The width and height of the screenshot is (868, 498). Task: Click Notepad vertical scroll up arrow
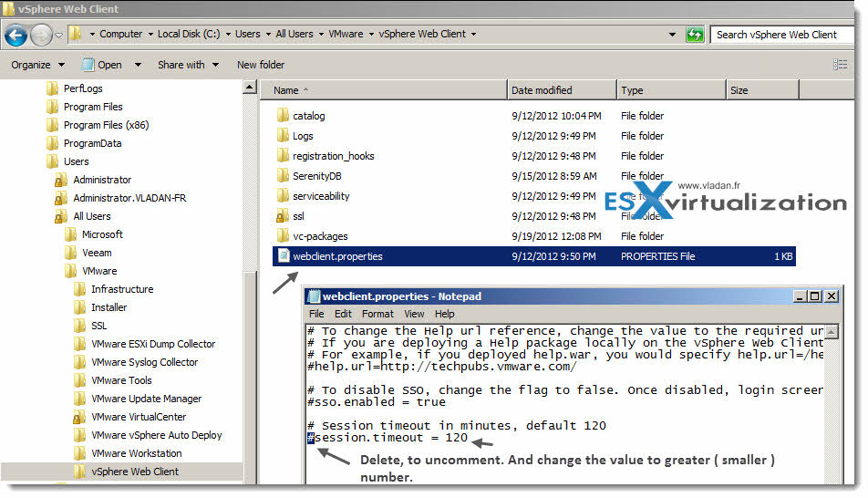click(832, 332)
